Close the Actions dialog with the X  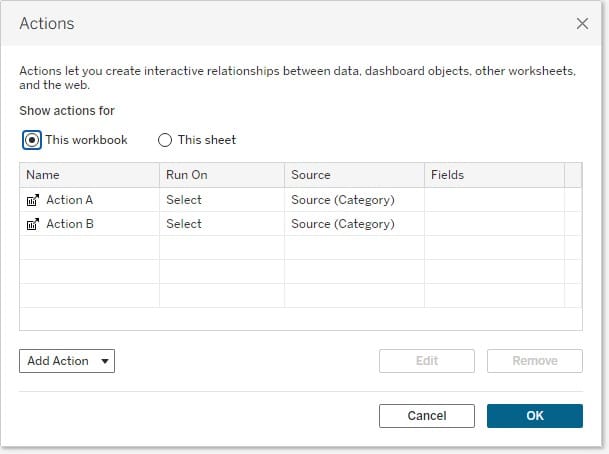click(x=582, y=23)
